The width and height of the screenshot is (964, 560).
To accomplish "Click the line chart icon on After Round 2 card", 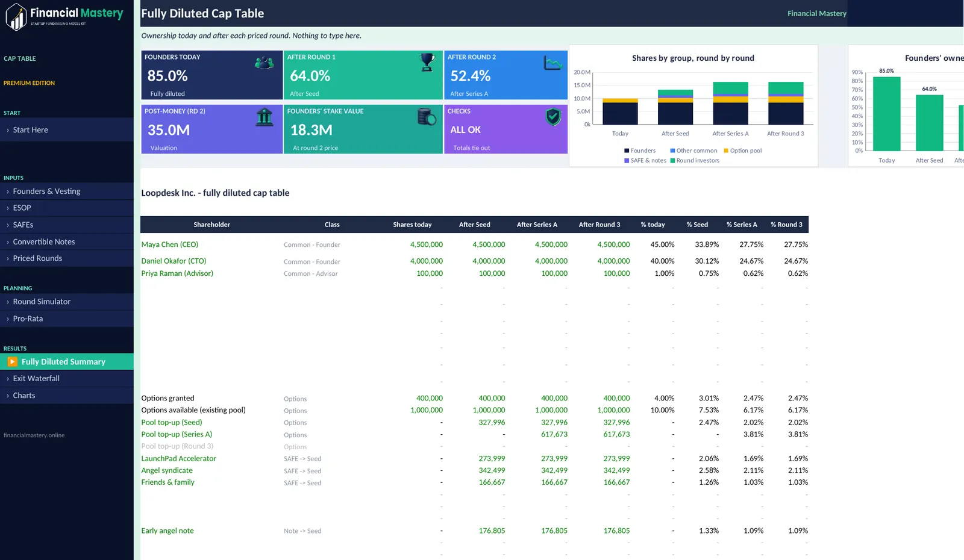I will point(552,63).
